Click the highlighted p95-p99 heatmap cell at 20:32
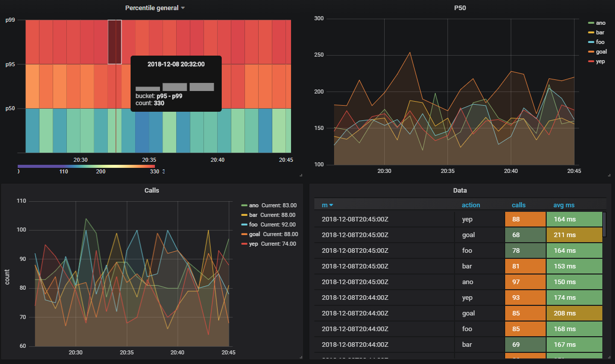 (x=115, y=42)
